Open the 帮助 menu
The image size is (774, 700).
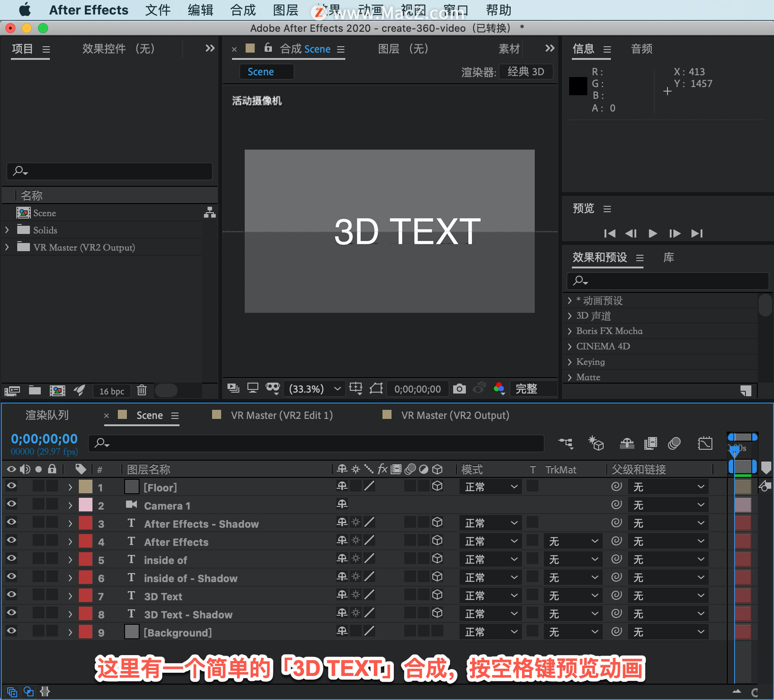coord(498,10)
